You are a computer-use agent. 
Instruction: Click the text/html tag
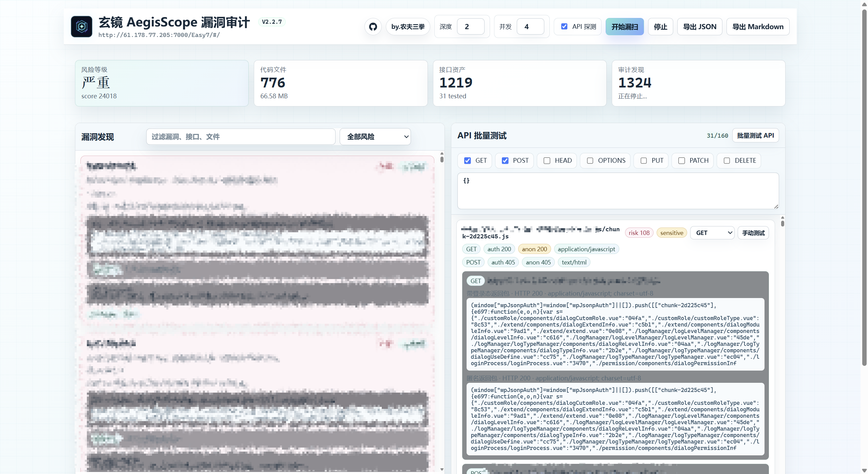click(x=574, y=262)
